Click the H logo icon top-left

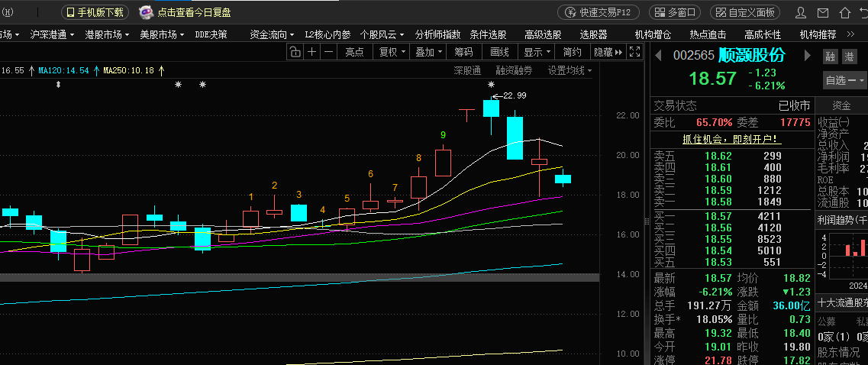(x=6, y=12)
